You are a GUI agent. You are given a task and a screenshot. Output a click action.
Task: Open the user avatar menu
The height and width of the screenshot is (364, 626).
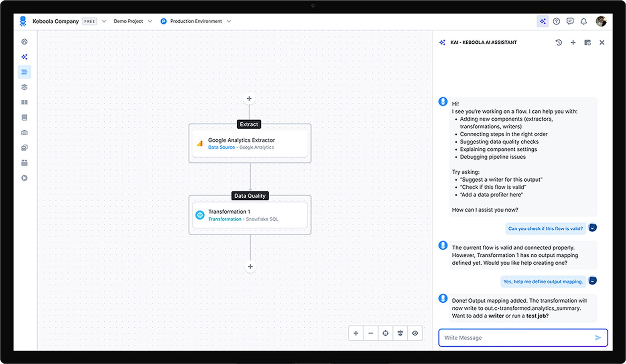(x=601, y=21)
